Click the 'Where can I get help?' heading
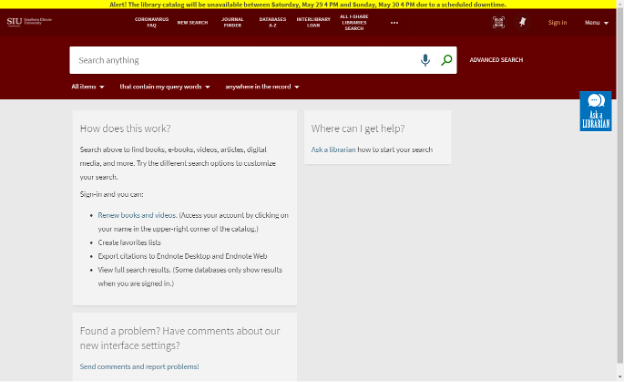The width and height of the screenshot is (624, 382). pos(358,129)
